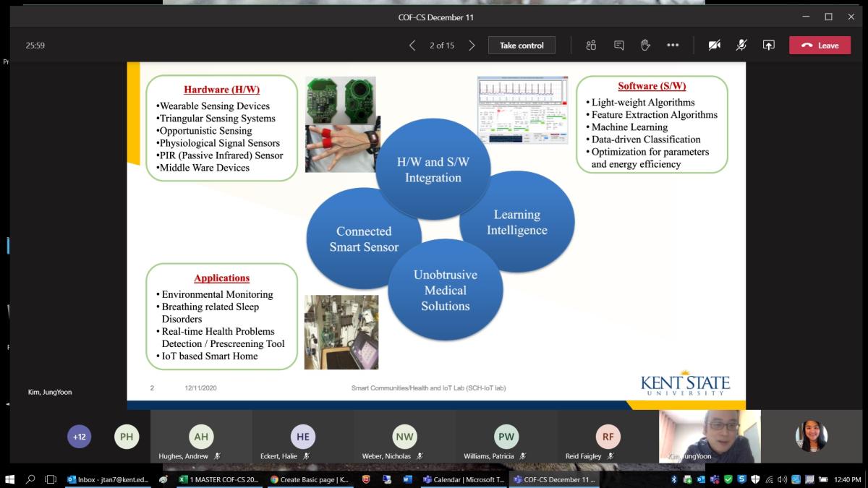Switch to Inbox Outlook taskbar window
The image size is (868, 488).
pyautogui.click(x=106, y=479)
